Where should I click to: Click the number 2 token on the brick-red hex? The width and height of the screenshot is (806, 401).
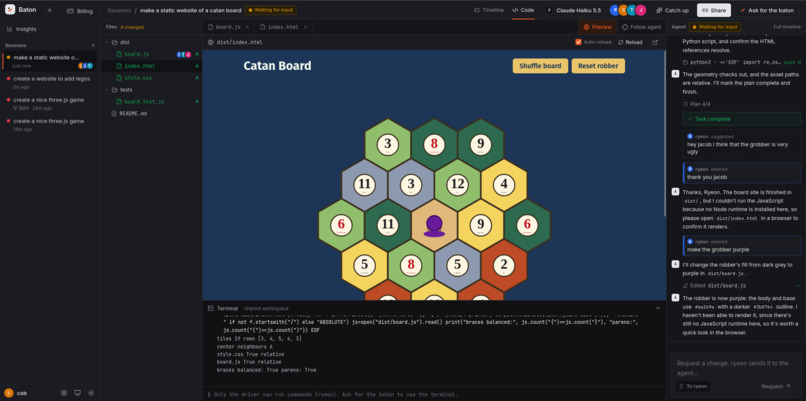pyautogui.click(x=504, y=265)
